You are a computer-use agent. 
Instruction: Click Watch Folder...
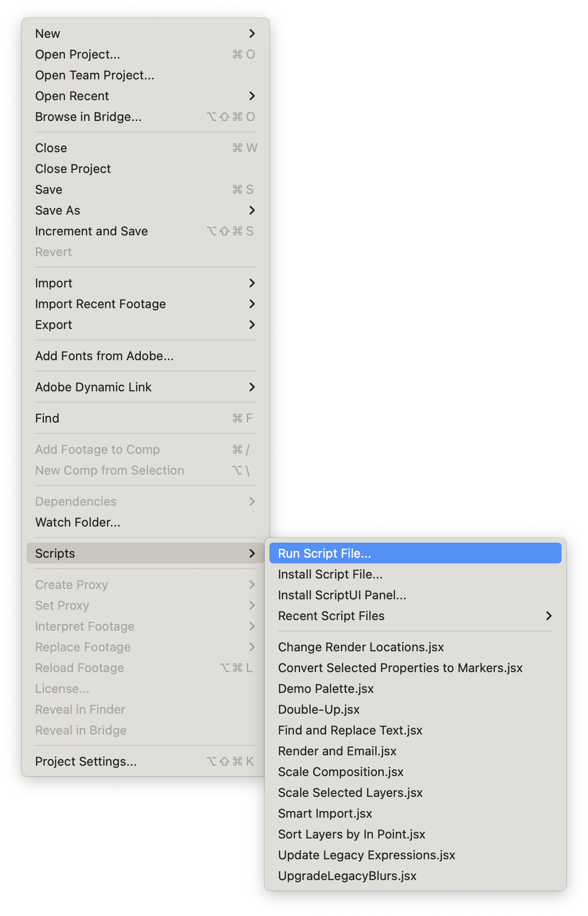(x=146, y=522)
